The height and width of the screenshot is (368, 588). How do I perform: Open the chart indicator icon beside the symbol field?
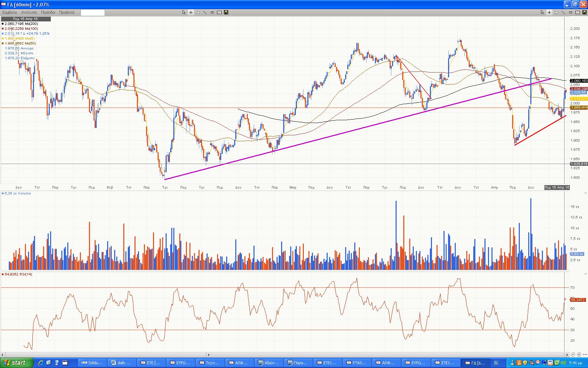click(x=219, y=12)
